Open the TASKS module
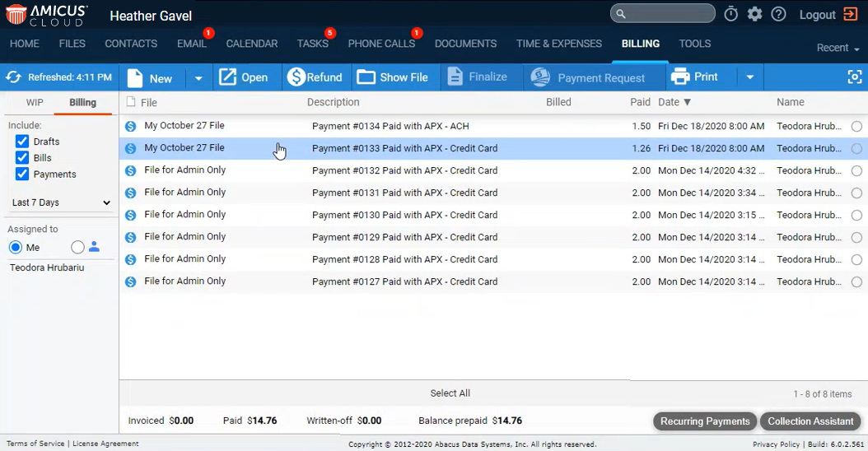This screenshot has height=451, width=868. tap(313, 43)
